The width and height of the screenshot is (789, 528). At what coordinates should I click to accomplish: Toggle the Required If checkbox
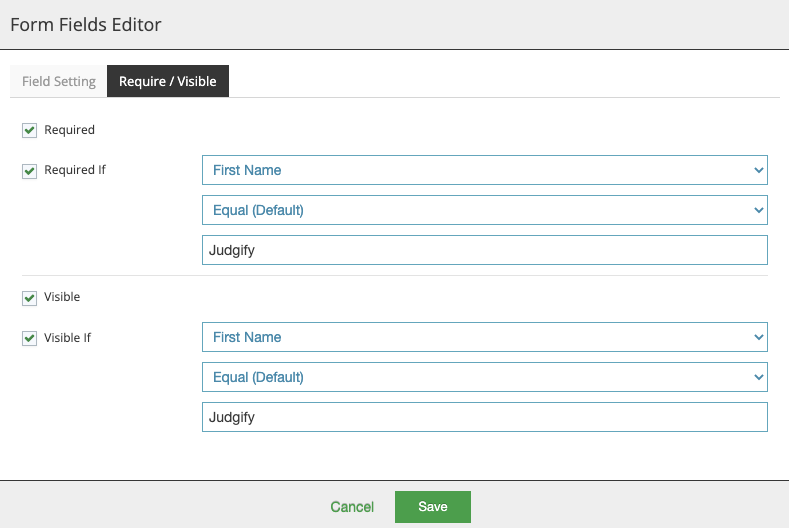click(29, 171)
